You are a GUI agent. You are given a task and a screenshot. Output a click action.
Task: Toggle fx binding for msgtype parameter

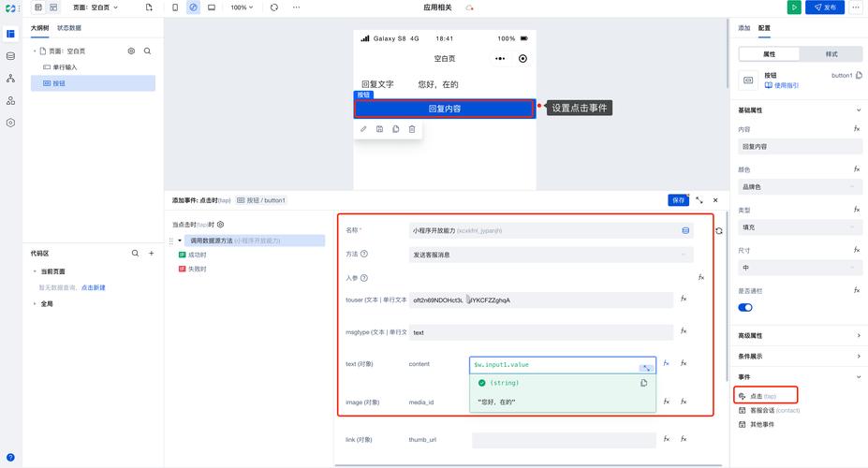[x=684, y=330]
